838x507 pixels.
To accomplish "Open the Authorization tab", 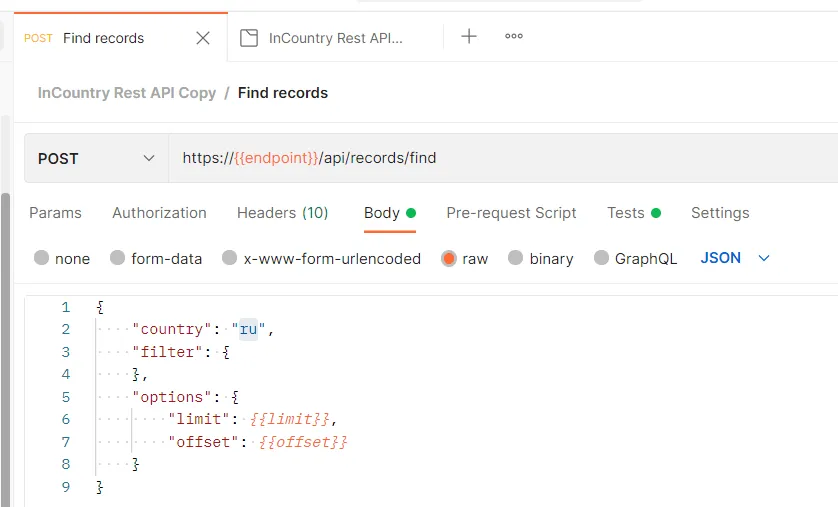I will (159, 213).
